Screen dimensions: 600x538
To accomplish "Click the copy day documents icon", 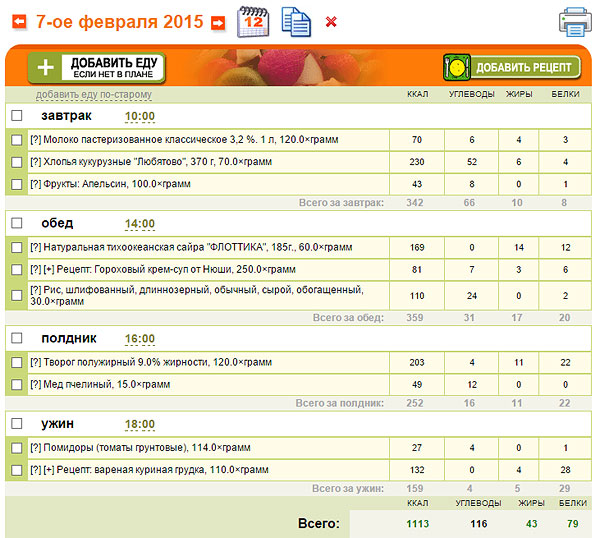I will (296, 21).
